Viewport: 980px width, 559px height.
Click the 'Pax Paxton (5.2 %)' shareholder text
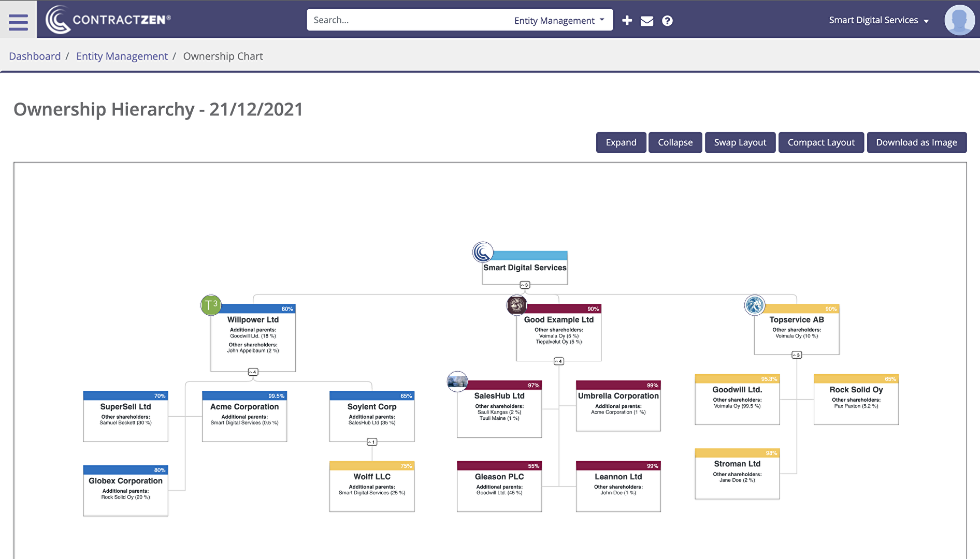856,406
